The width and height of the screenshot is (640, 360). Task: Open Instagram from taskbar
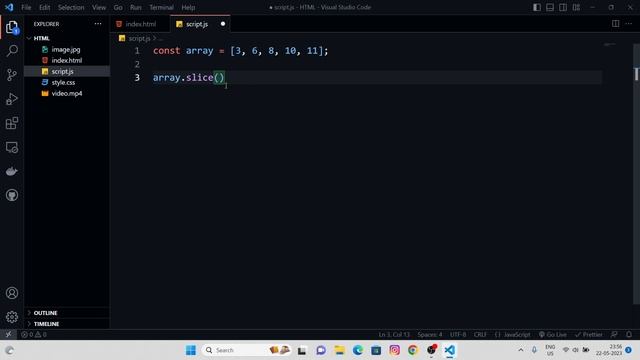tap(394, 350)
